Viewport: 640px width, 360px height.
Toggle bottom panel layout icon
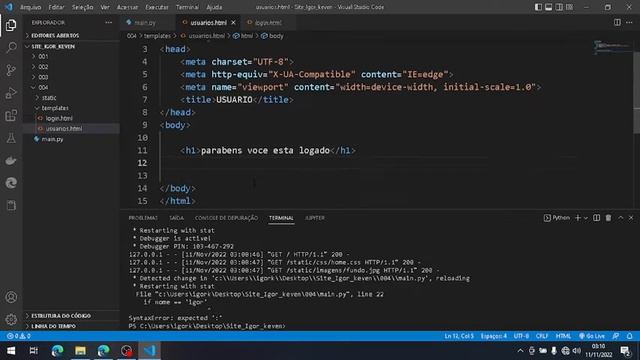tap(549, 7)
